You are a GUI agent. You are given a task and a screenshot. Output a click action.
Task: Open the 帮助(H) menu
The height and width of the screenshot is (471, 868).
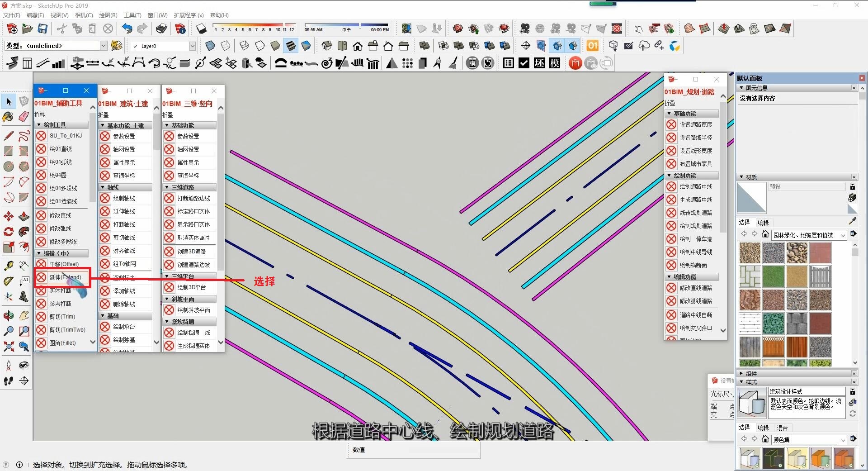pos(219,15)
